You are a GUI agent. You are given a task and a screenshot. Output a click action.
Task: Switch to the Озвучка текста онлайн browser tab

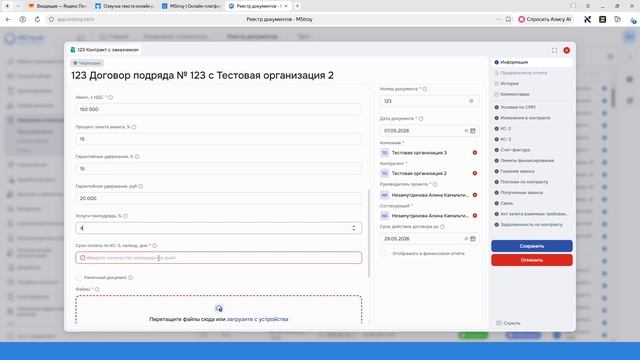coord(125,6)
